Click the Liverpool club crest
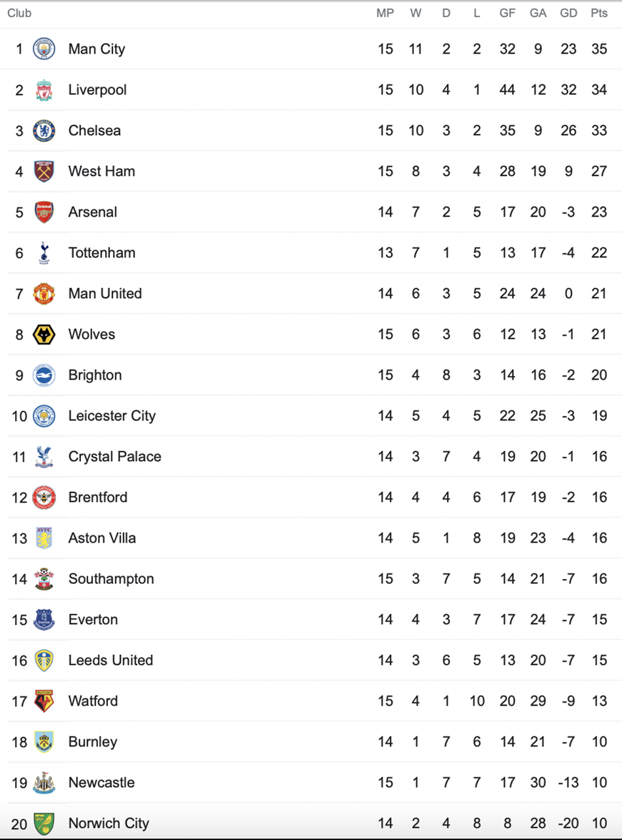Viewport: 622px width, 840px height. pyautogui.click(x=44, y=89)
